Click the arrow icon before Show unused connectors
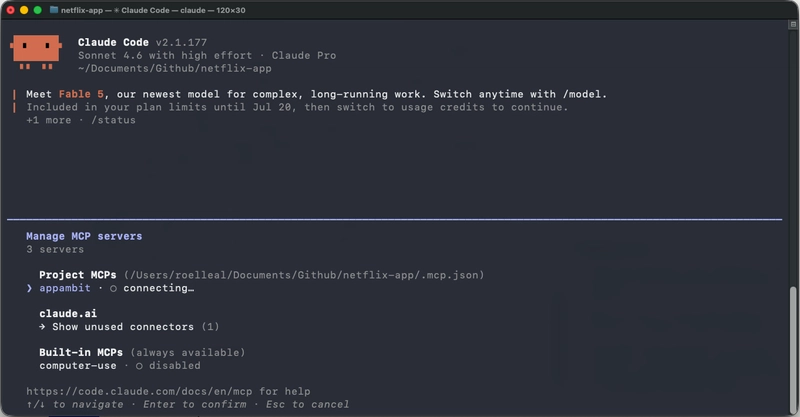This screenshot has height=417, width=800. 42,327
